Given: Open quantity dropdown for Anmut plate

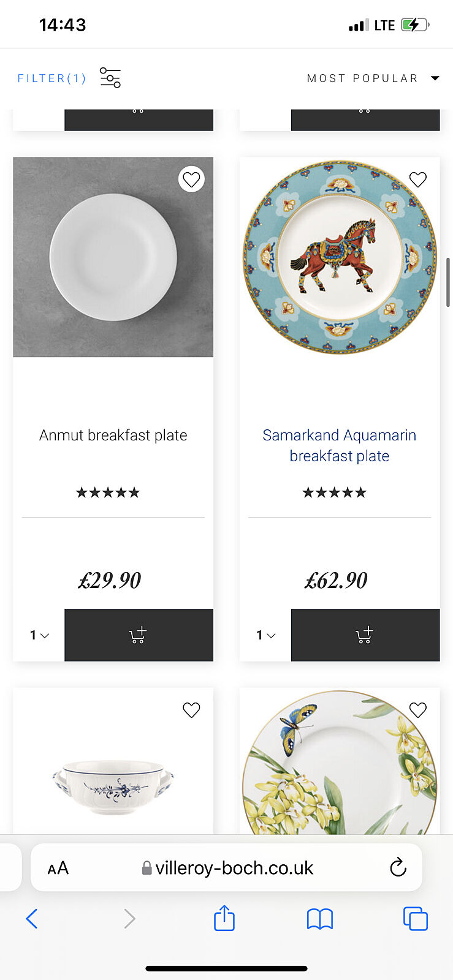Looking at the screenshot, I should tap(39, 635).
